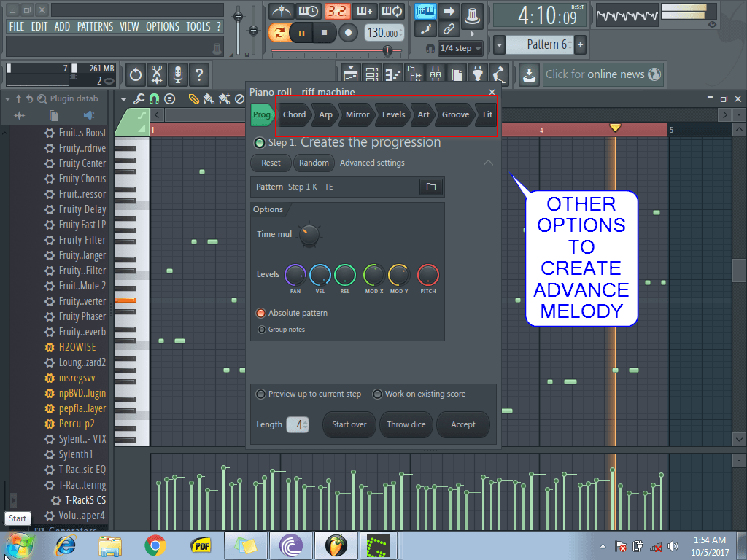Click the Throw dice button
This screenshot has width=747, height=560.
406,424
